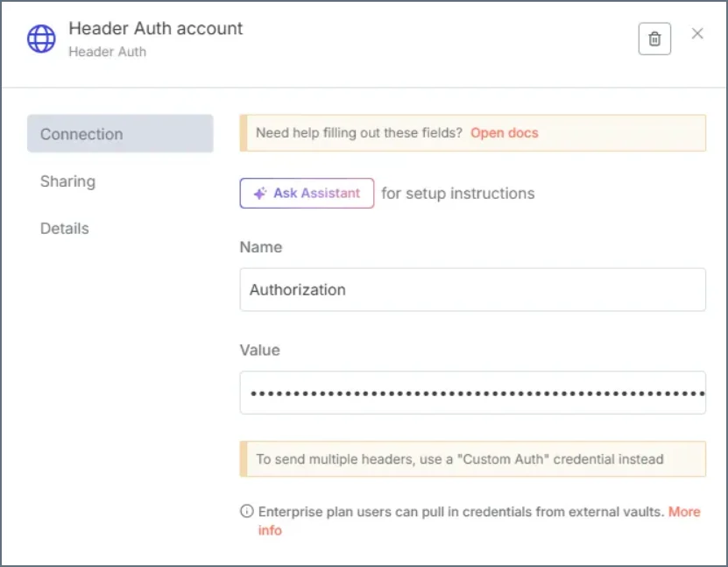The width and height of the screenshot is (728, 567).
Task: Ask Assistant for setup help
Action: pos(307,193)
